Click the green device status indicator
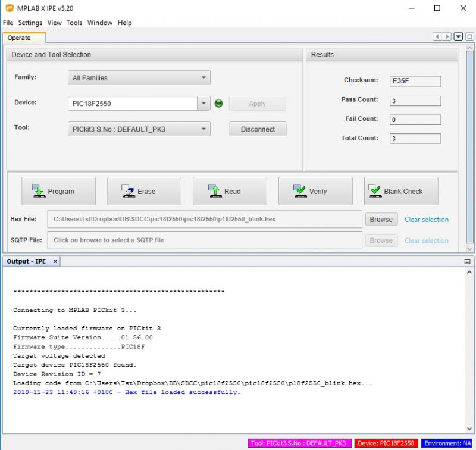 [x=218, y=104]
